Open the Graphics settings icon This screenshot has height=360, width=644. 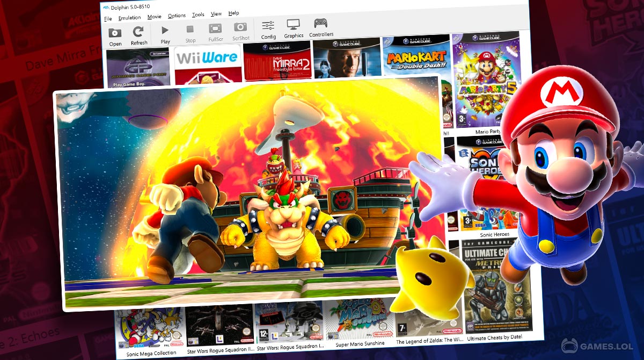(294, 28)
